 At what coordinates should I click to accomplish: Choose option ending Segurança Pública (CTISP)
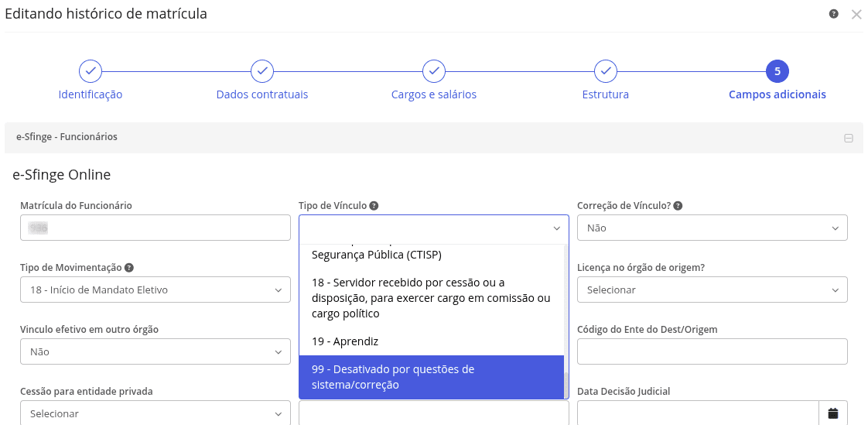(x=431, y=255)
